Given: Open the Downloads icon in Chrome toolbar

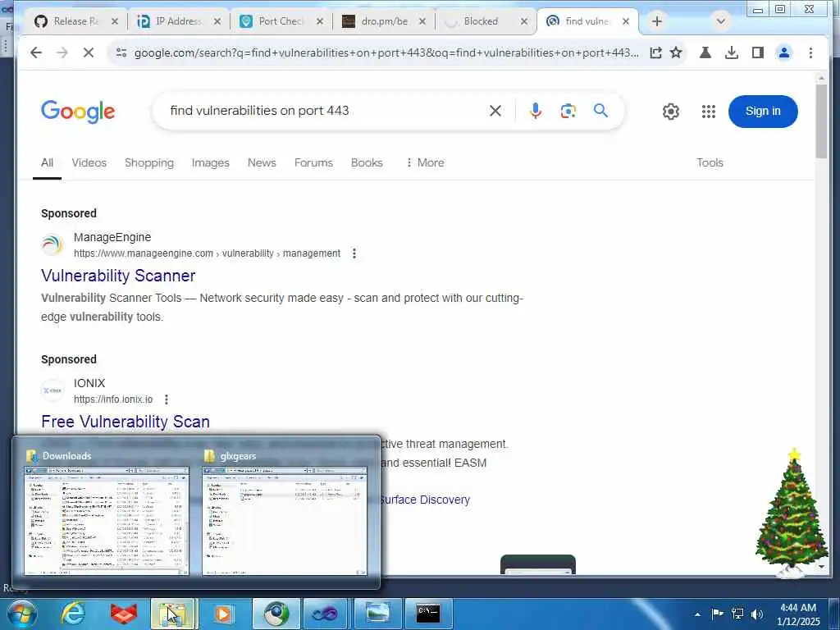Looking at the screenshot, I should click(x=732, y=52).
